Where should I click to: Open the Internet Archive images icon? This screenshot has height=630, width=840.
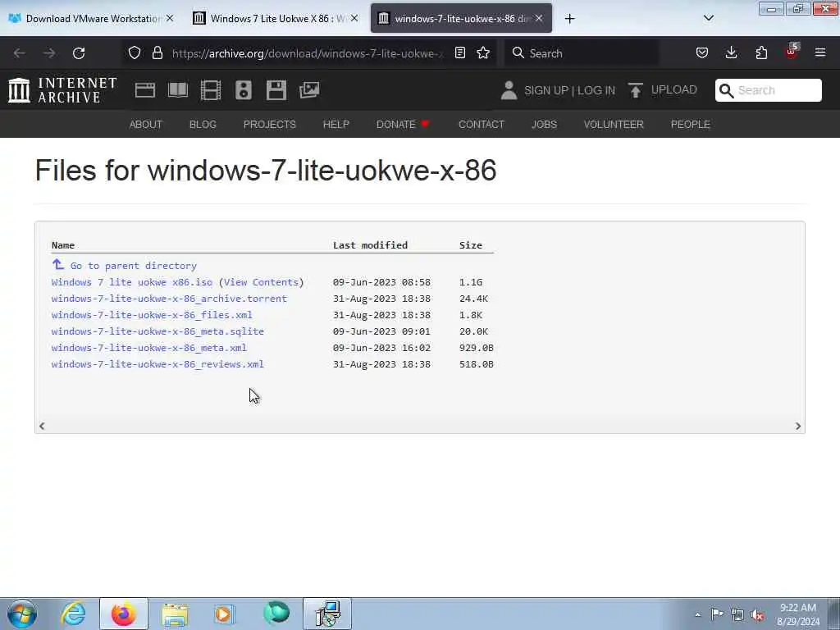pos(309,90)
